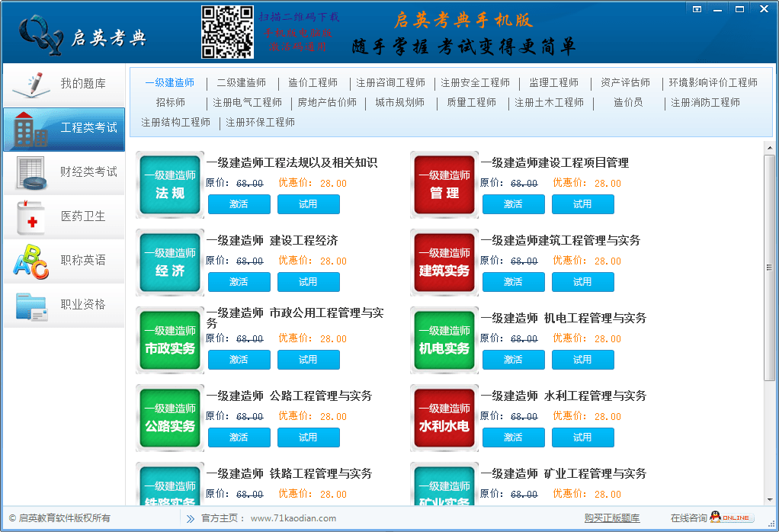The width and height of the screenshot is (779, 532).
Task: Switch to the 一级建造师 tab
Action: 170,82
